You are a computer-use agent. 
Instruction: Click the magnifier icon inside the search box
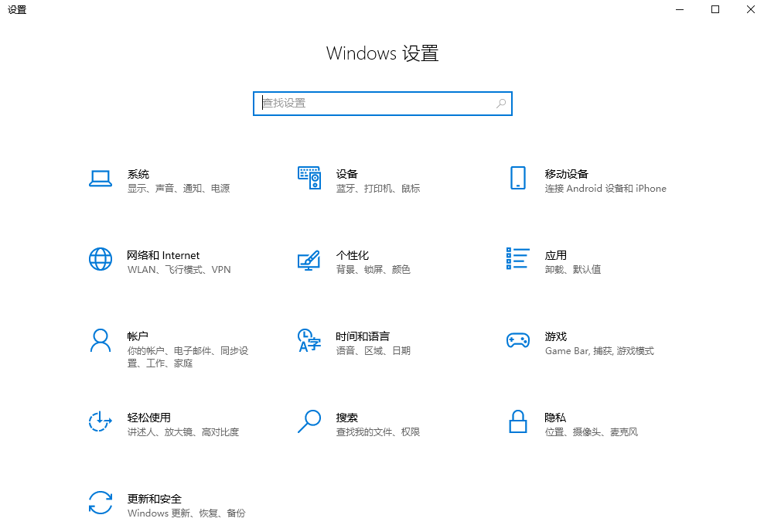[x=502, y=103]
